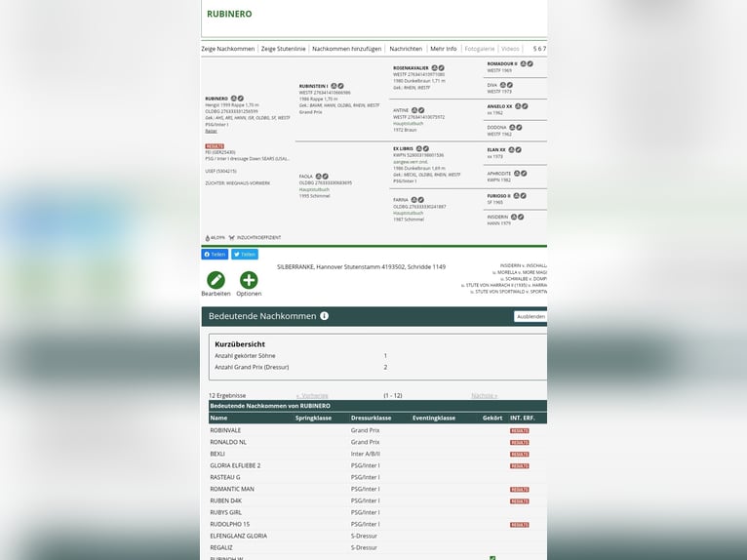Click the Inzuchtkoeffizient icon below pedigree

coord(231,237)
